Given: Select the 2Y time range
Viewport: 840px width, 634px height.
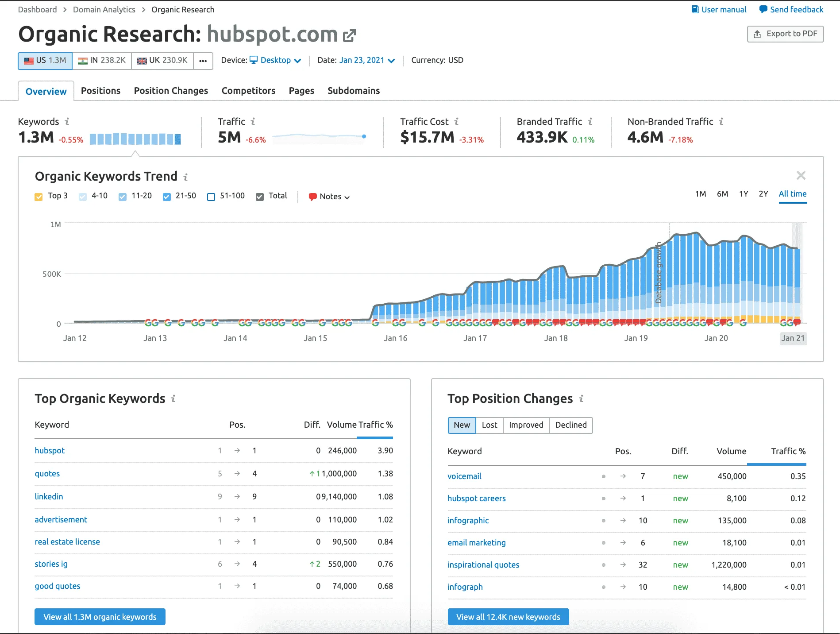Looking at the screenshot, I should (x=763, y=194).
